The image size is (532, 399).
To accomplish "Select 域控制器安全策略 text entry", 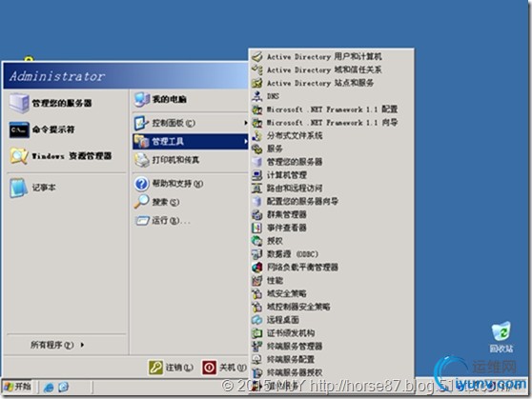I will 298,307.
